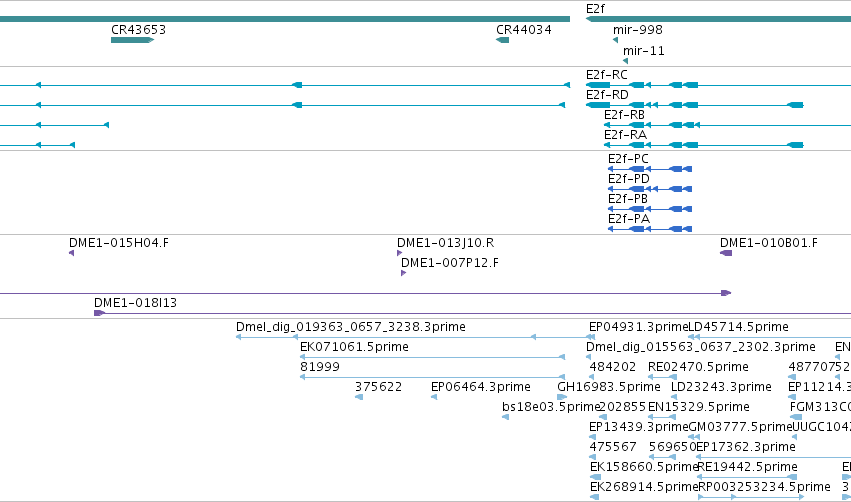
Task: Select the 475567 feature label
Action: click(613, 447)
